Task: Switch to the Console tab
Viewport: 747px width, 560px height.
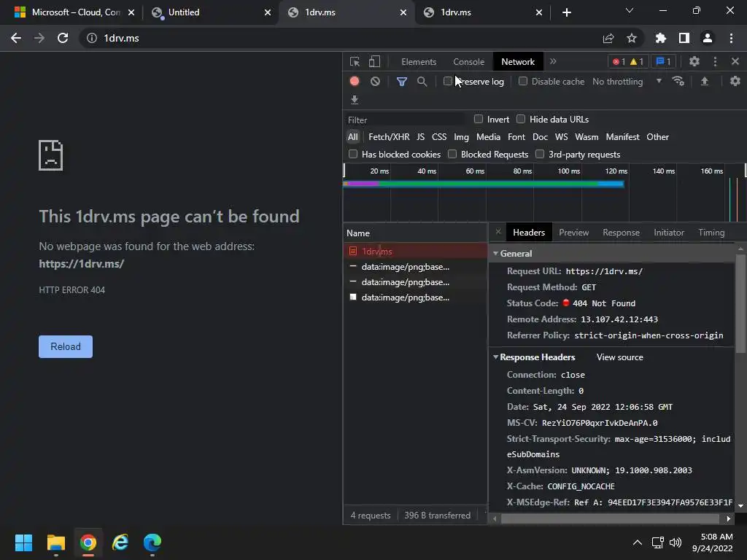Action: coord(469,62)
